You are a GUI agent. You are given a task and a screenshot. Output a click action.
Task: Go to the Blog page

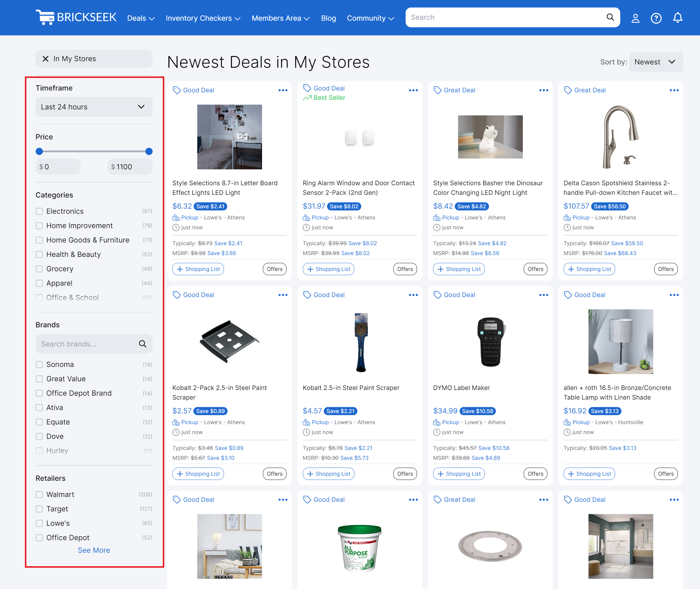(x=328, y=18)
